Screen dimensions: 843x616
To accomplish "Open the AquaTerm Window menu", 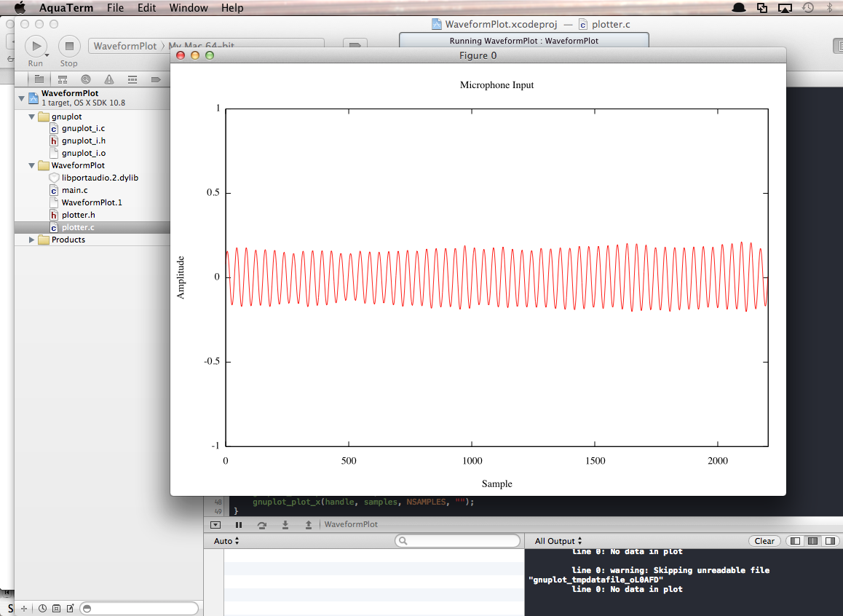I will 188,8.
